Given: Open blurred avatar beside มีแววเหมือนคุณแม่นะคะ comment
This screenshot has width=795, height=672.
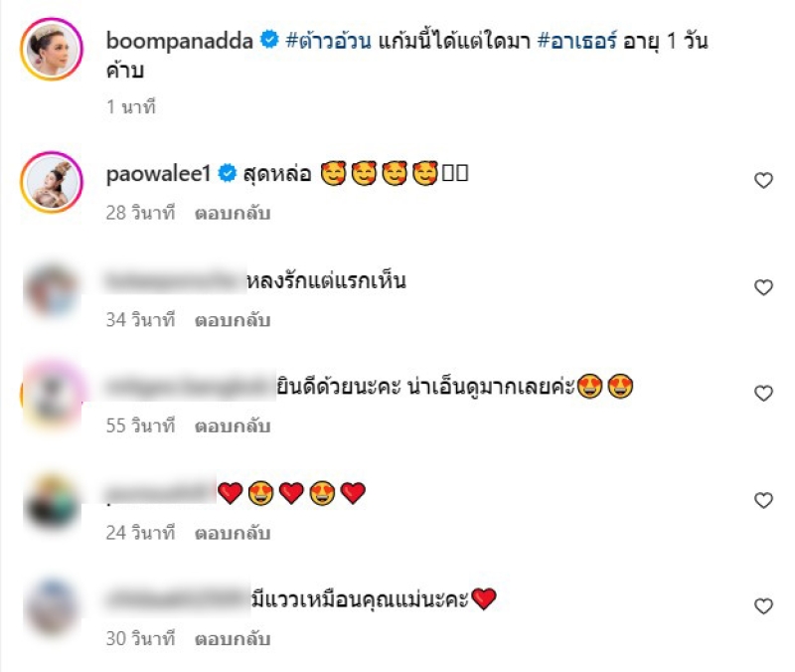Looking at the screenshot, I should [53, 607].
